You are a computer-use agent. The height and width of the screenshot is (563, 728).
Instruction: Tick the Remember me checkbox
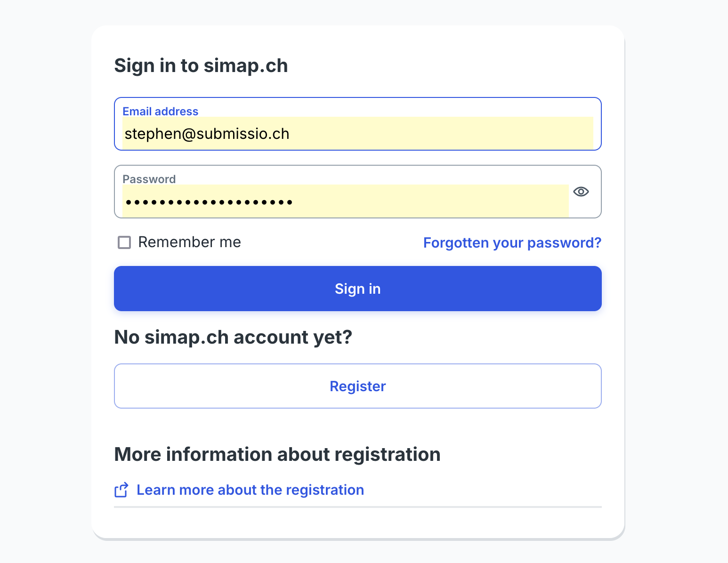click(x=124, y=242)
